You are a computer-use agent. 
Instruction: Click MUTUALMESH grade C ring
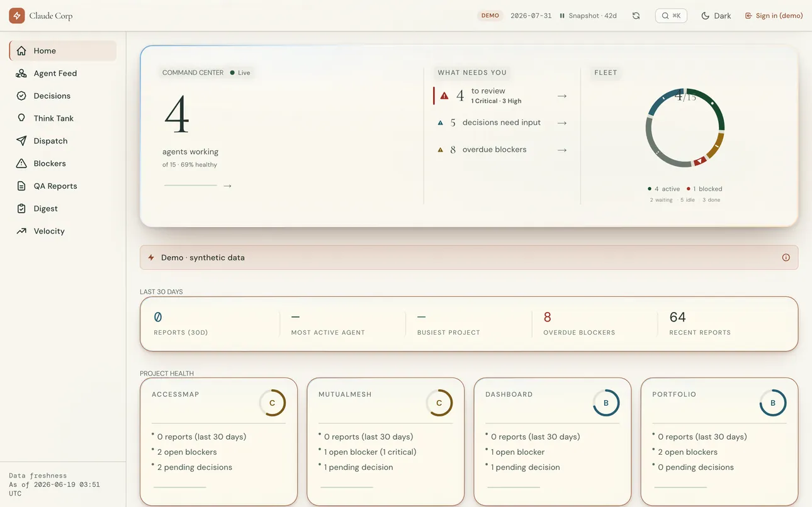tap(439, 403)
